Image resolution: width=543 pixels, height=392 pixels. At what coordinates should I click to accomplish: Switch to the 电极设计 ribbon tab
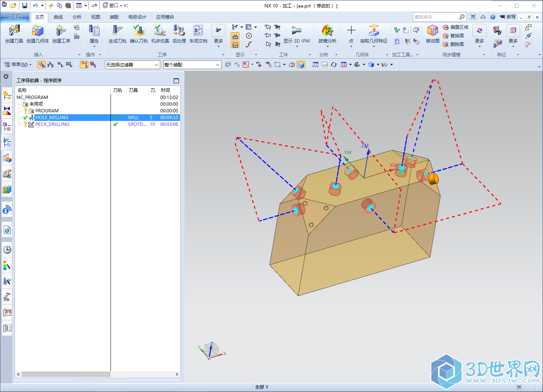click(137, 17)
